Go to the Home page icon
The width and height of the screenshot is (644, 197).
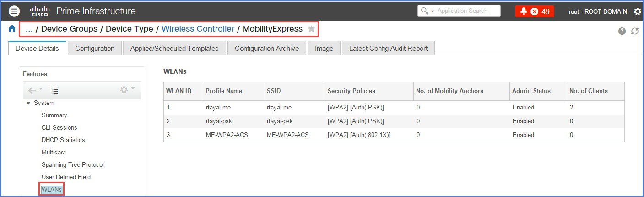[x=12, y=29]
